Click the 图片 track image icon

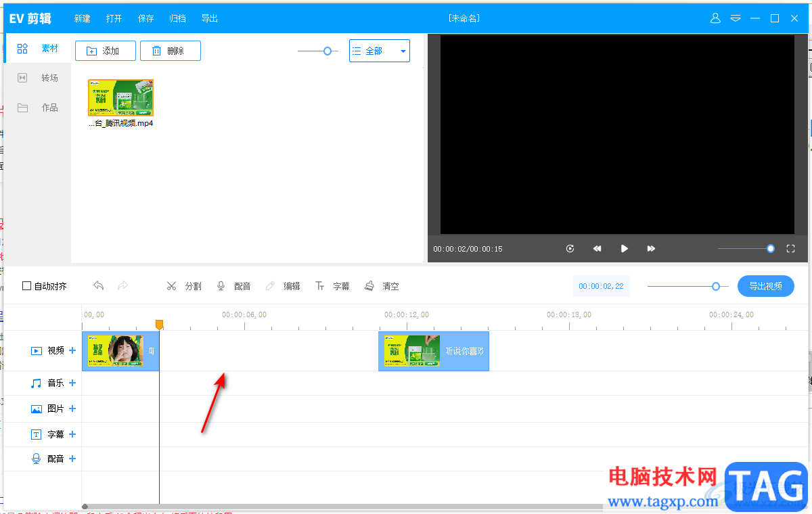coord(37,408)
